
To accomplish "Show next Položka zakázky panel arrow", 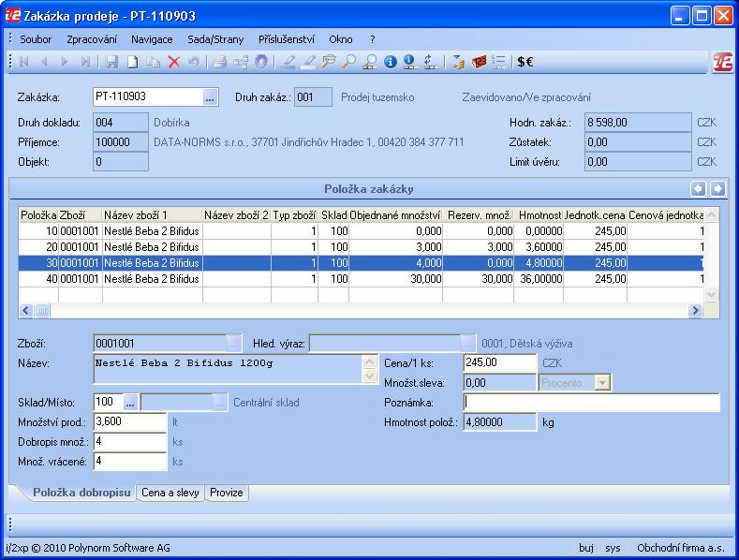I will (x=717, y=189).
